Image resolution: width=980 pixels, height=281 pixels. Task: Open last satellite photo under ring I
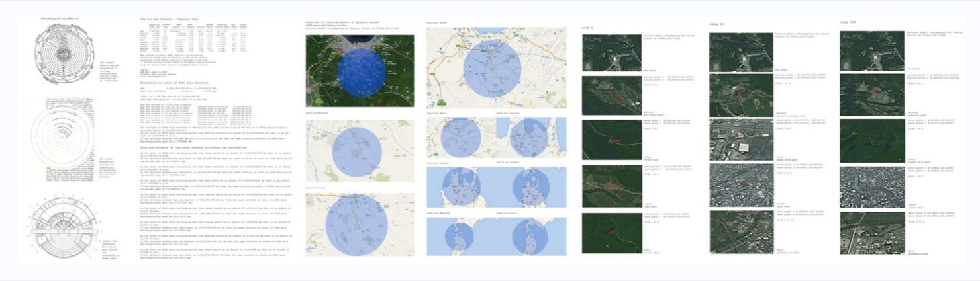pos(611,234)
